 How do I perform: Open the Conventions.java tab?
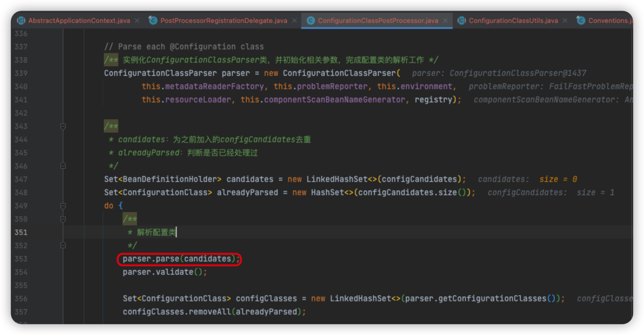(x=610, y=21)
